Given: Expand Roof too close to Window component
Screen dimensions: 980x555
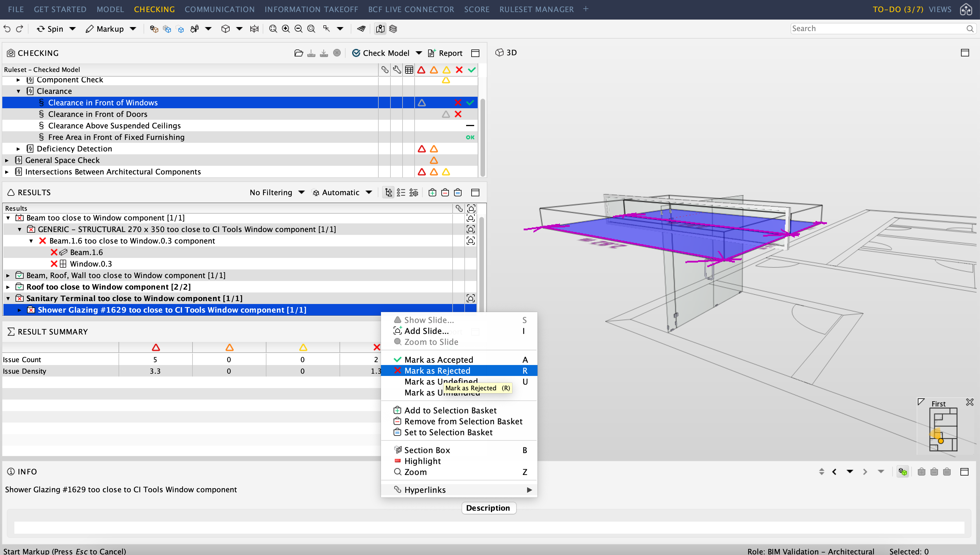Looking at the screenshot, I should [x=8, y=287].
